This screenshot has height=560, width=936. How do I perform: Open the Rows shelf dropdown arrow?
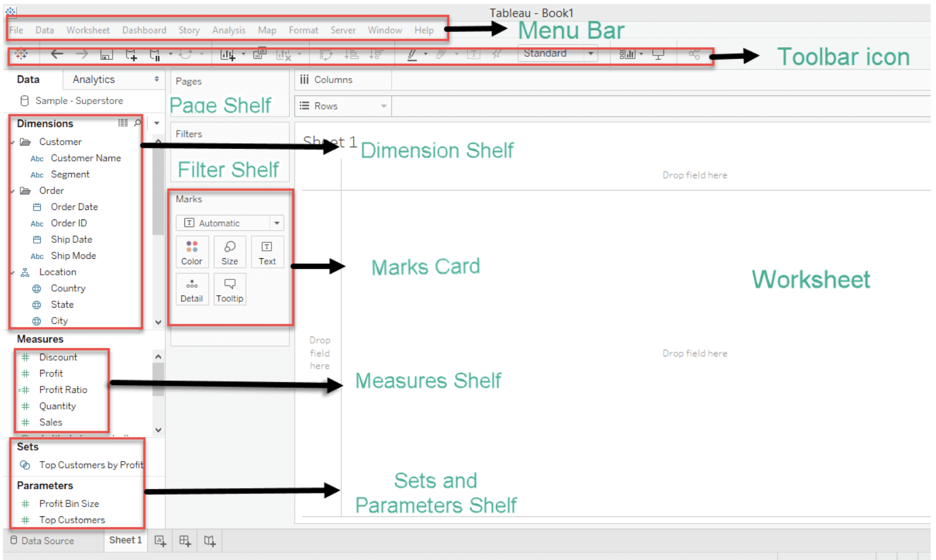(x=384, y=106)
